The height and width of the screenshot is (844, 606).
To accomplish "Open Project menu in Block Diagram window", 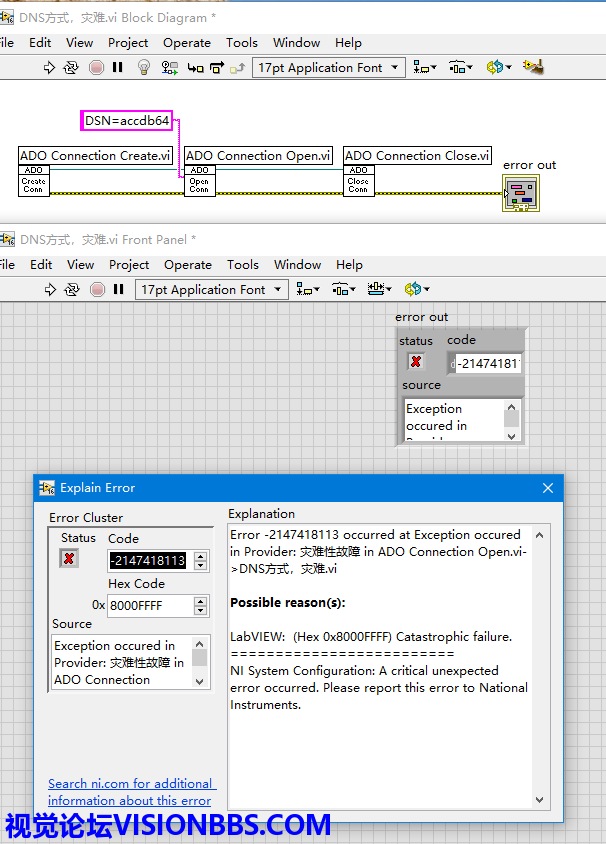I will click(x=128, y=43).
